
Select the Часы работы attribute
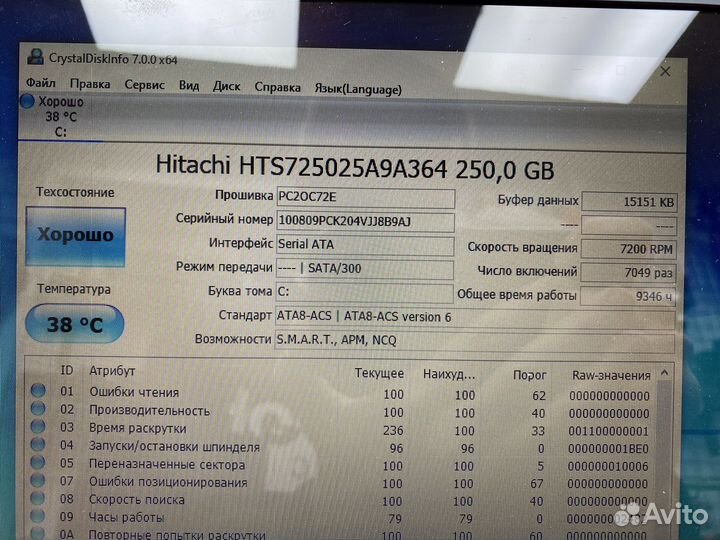point(340,518)
